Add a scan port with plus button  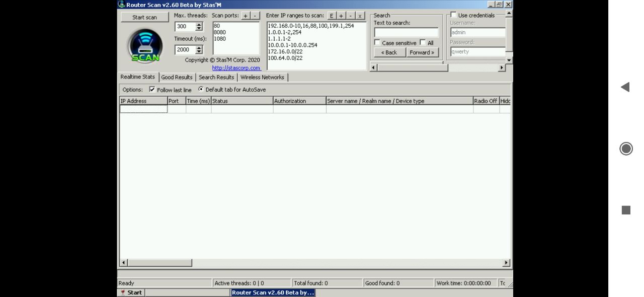click(246, 16)
